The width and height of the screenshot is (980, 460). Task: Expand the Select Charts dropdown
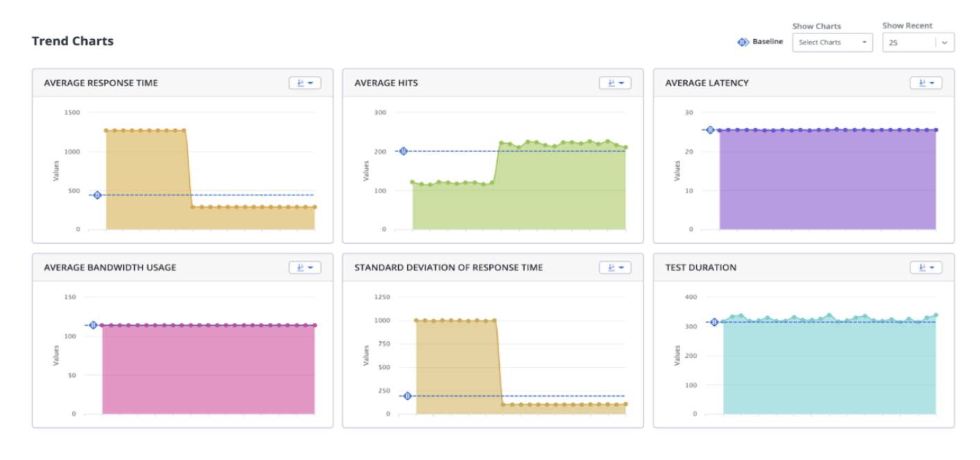pyautogui.click(x=832, y=42)
